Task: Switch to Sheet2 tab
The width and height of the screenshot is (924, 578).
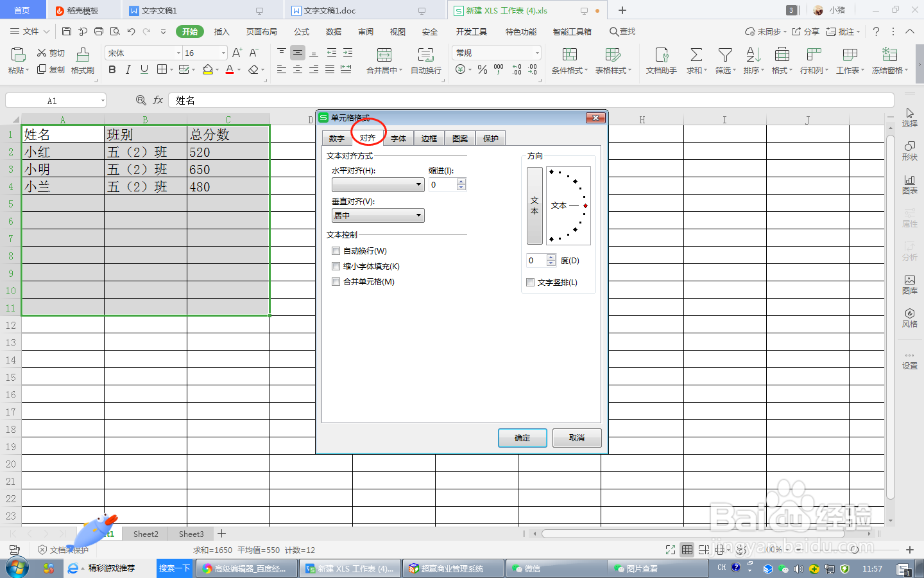Action: (x=146, y=534)
